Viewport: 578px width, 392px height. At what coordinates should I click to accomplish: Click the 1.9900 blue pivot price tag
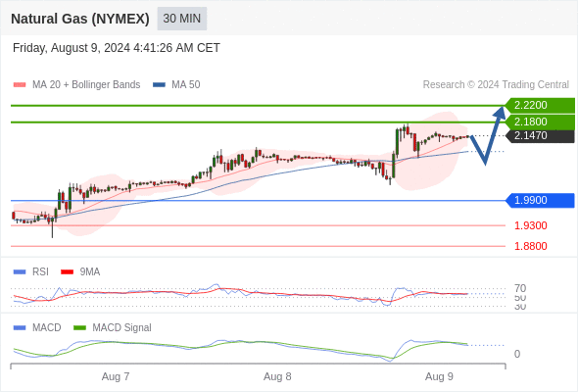[x=540, y=200]
